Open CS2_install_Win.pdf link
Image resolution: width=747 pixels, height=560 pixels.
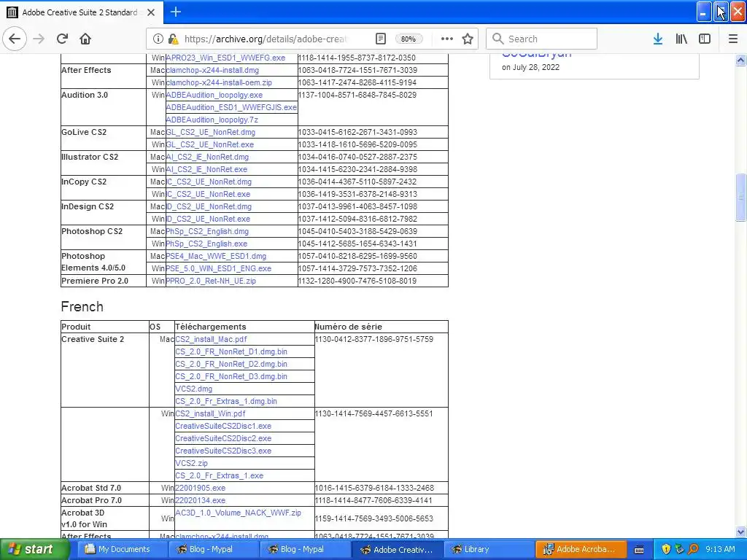pos(210,413)
